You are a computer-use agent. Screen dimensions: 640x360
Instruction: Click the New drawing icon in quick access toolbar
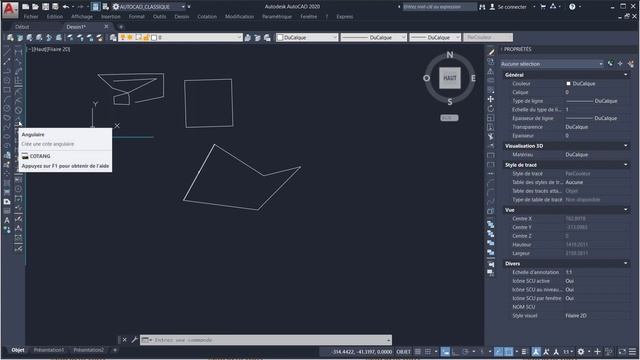[26, 7]
